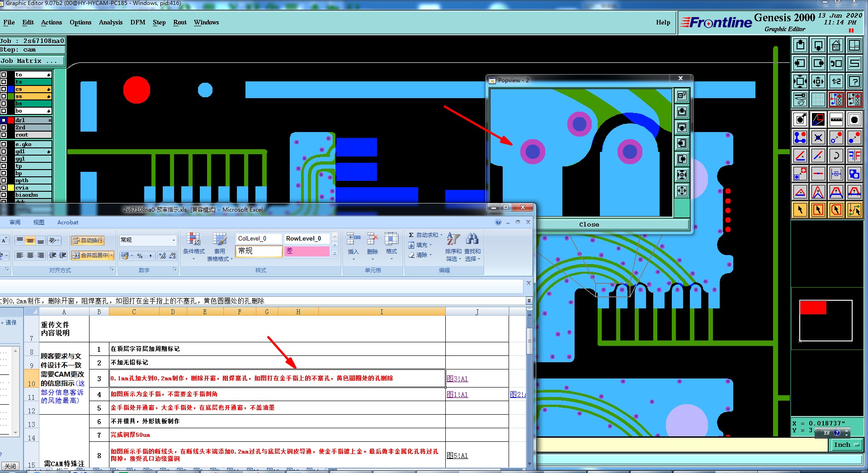Toggle the grid display icon

click(x=818, y=99)
